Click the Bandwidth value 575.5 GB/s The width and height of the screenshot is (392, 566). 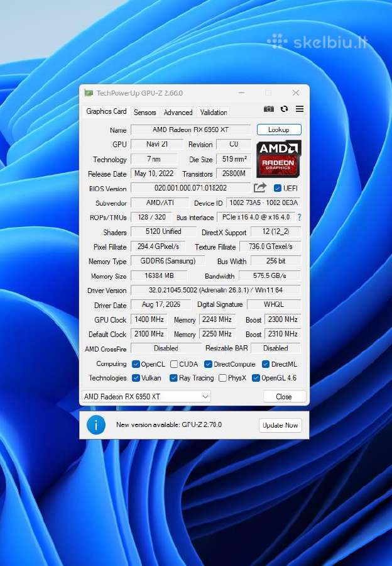[269, 275]
